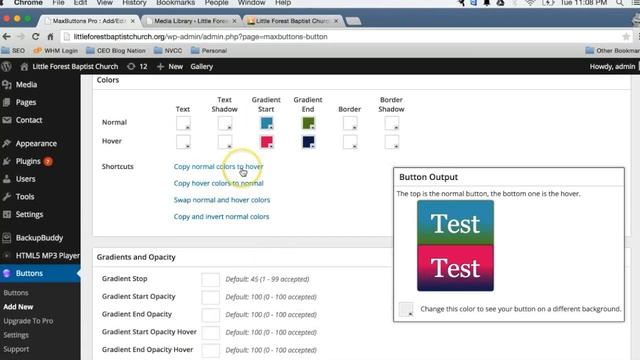
Task: Click Swap normal and hover colors
Action: pyautogui.click(x=222, y=200)
